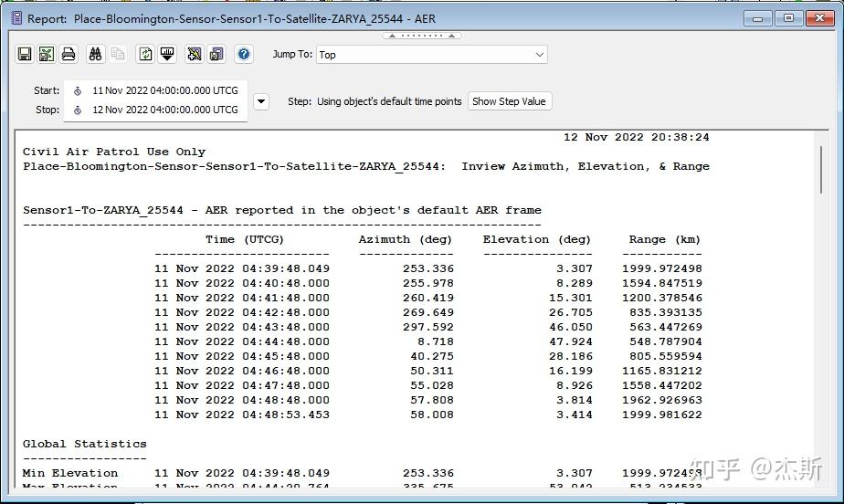Image resolution: width=844 pixels, height=504 pixels.
Task: Click the report window title icon
Action: click(16, 18)
